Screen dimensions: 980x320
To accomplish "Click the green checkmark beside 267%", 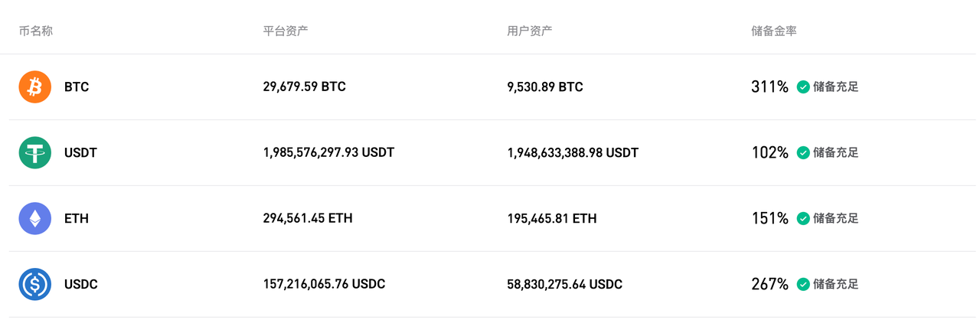I will point(803,285).
